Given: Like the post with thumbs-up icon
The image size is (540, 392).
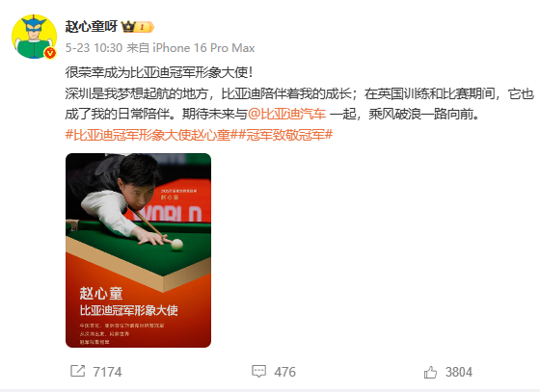Looking at the screenshot, I should click(430, 372).
